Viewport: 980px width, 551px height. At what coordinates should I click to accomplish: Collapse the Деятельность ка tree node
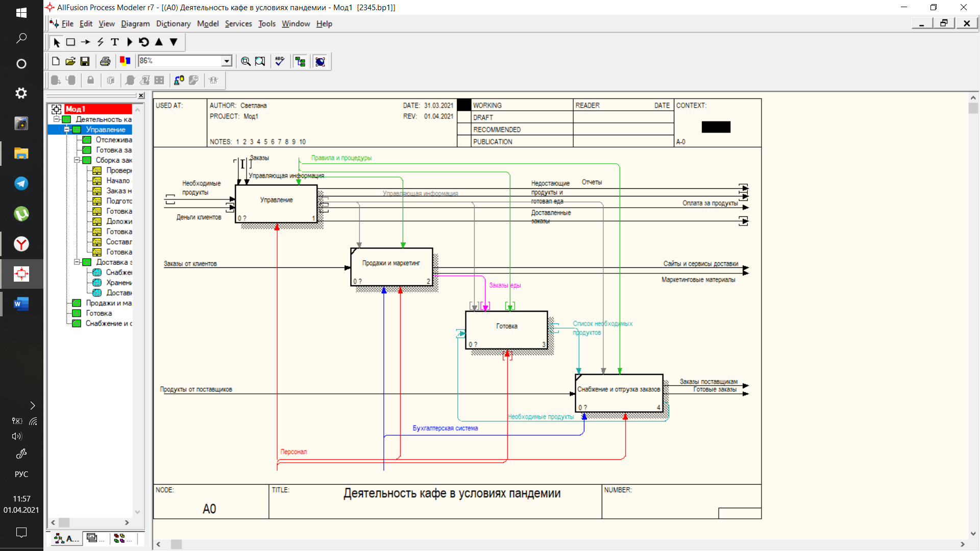click(57, 119)
